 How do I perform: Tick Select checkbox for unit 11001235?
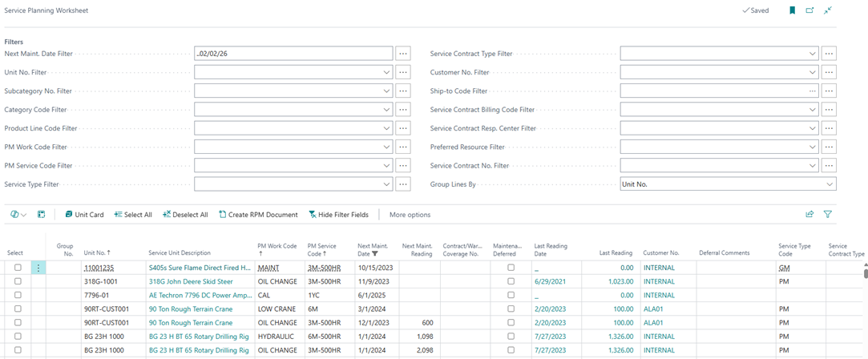tap(18, 267)
